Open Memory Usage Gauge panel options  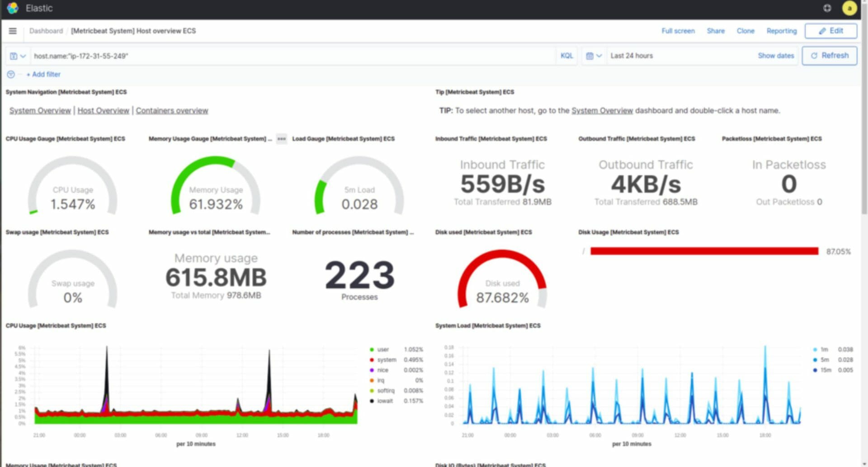tap(281, 139)
